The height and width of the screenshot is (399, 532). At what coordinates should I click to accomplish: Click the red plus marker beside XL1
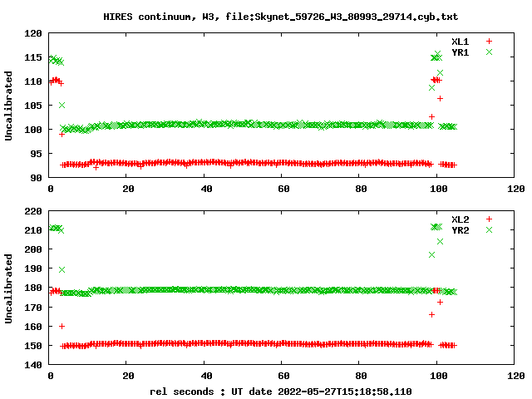coord(489,42)
